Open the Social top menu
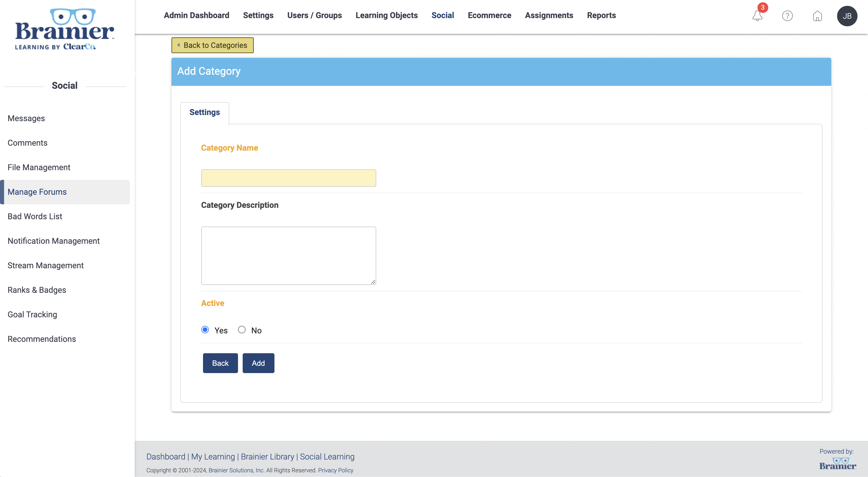 pyautogui.click(x=442, y=15)
